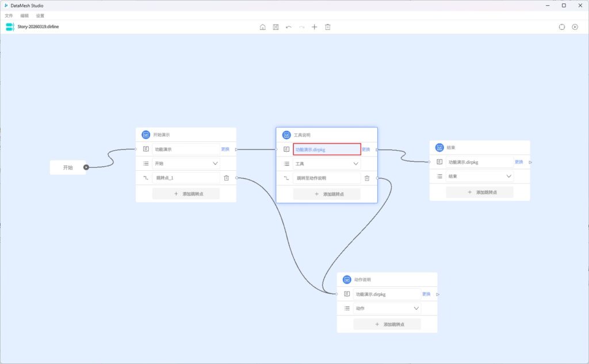
Task: Undo the last action in the toolbar
Action: tap(289, 27)
